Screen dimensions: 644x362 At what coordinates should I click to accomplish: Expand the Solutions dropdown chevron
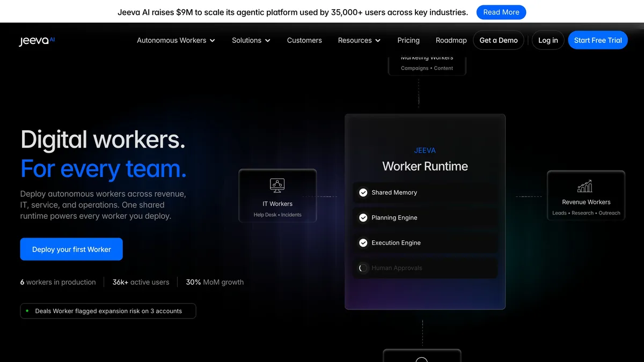[268, 40]
